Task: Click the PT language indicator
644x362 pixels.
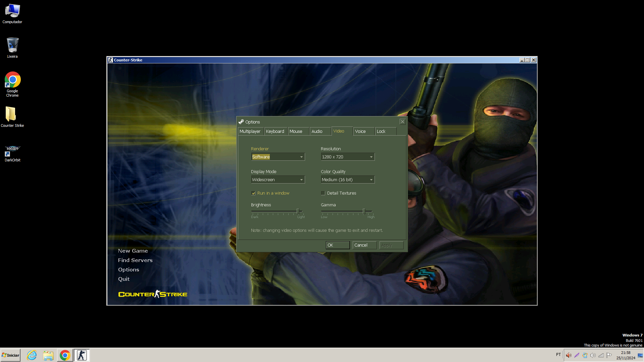Action: 558,355
